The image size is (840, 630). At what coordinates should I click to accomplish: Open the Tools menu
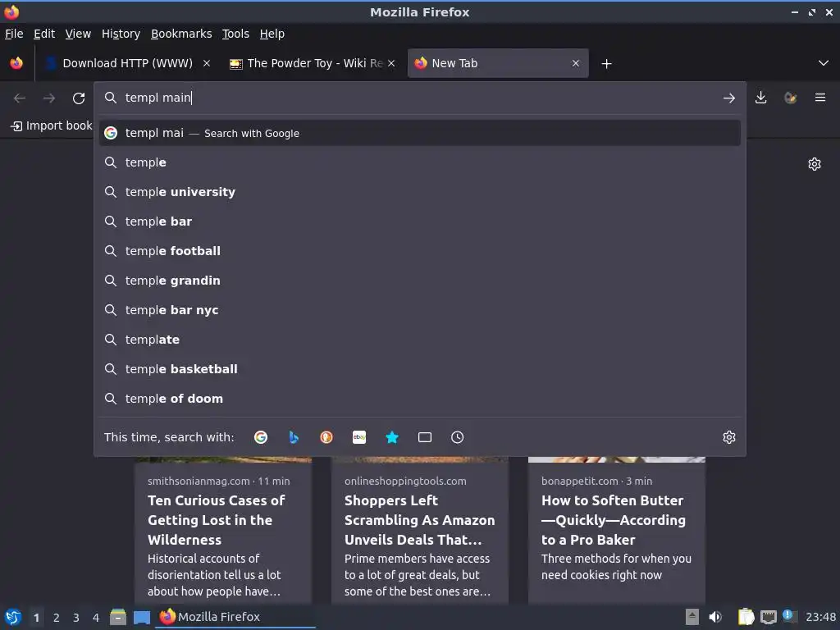[x=235, y=34]
